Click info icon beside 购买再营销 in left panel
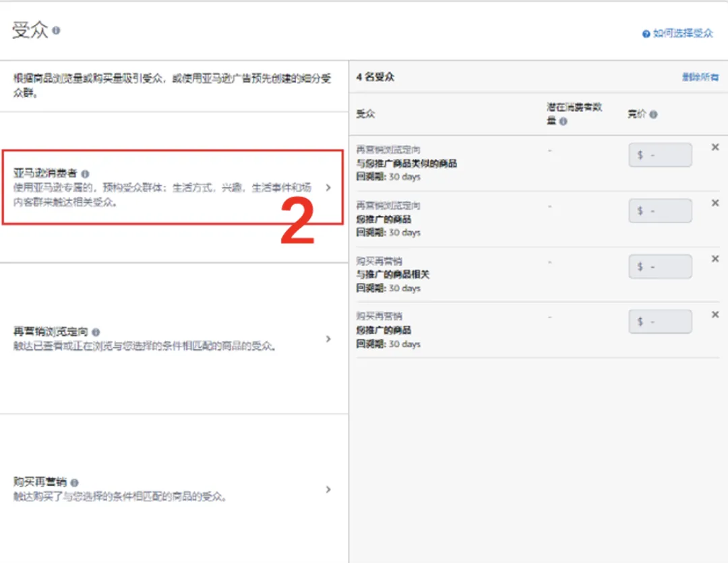The image size is (728, 563). coord(74,483)
